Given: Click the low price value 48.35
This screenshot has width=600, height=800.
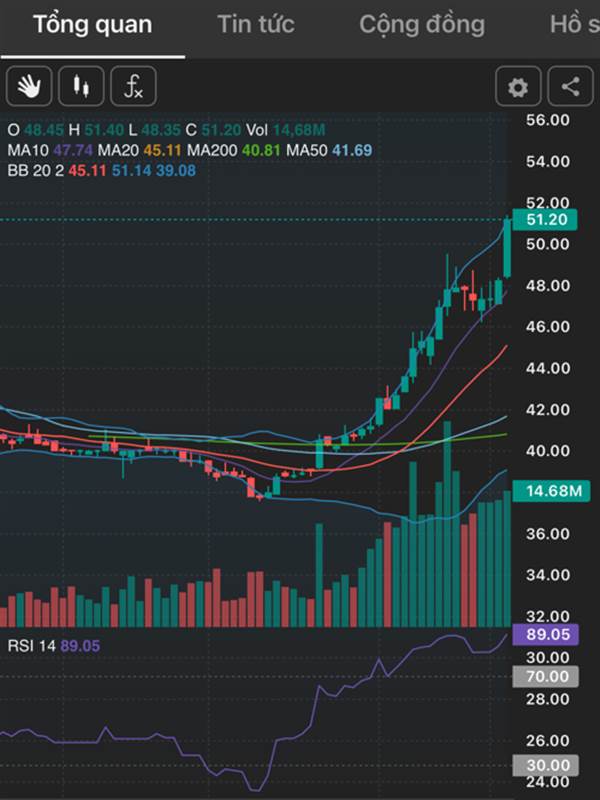Looking at the screenshot, I should pyautogui.click(x=161, y=130).
